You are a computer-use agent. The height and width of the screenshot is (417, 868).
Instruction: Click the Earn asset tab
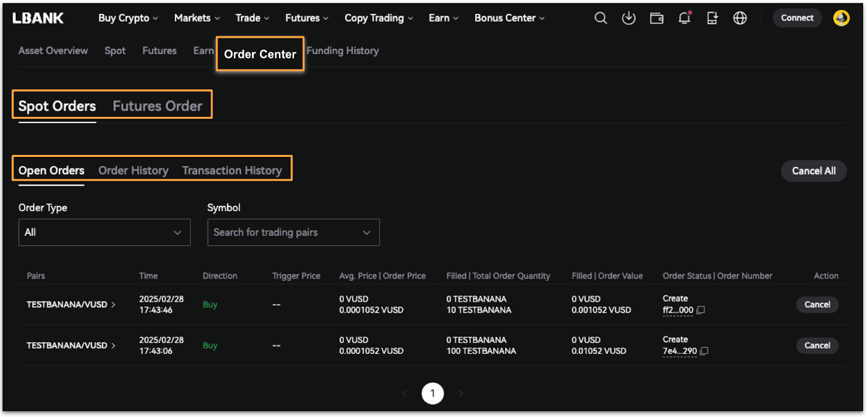coord(203,50)
